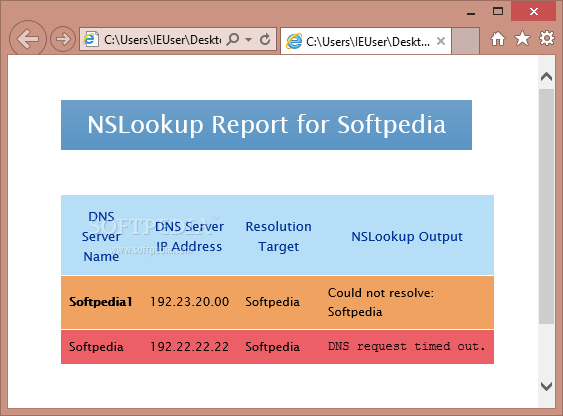Viewport: 563px width, 416px height.
Task: Click the NSLookup Output column header
Action: 407,236
